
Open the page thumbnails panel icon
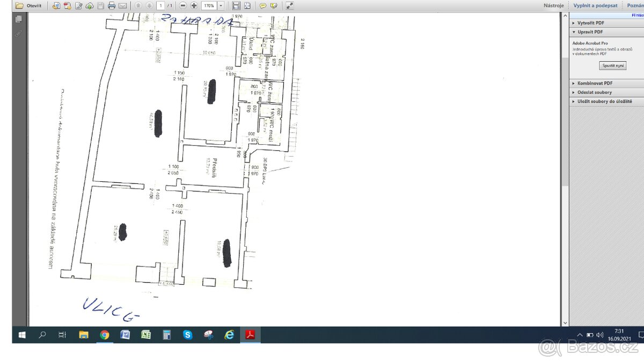pyautogui.click(x=19, y=19)
